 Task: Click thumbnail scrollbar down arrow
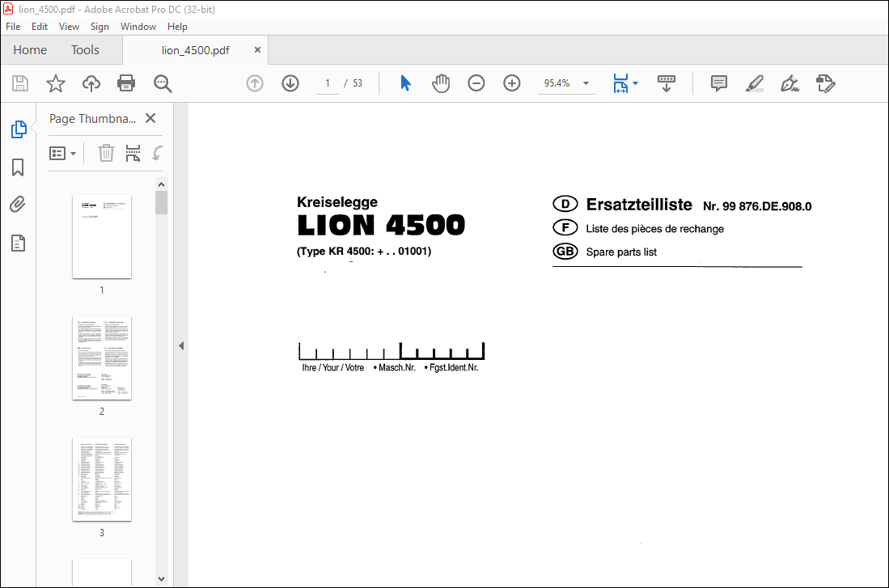click(x=162, y=579)
